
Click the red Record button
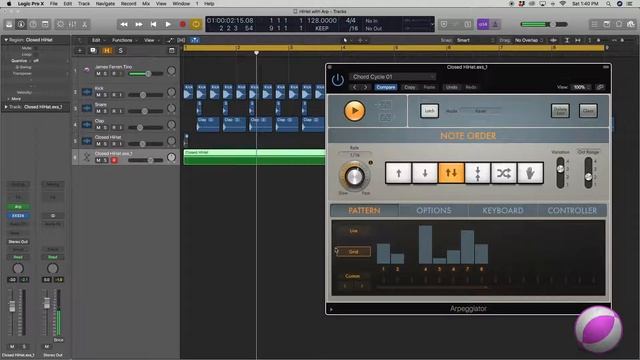pyautogui.click(x=182, y=24)
